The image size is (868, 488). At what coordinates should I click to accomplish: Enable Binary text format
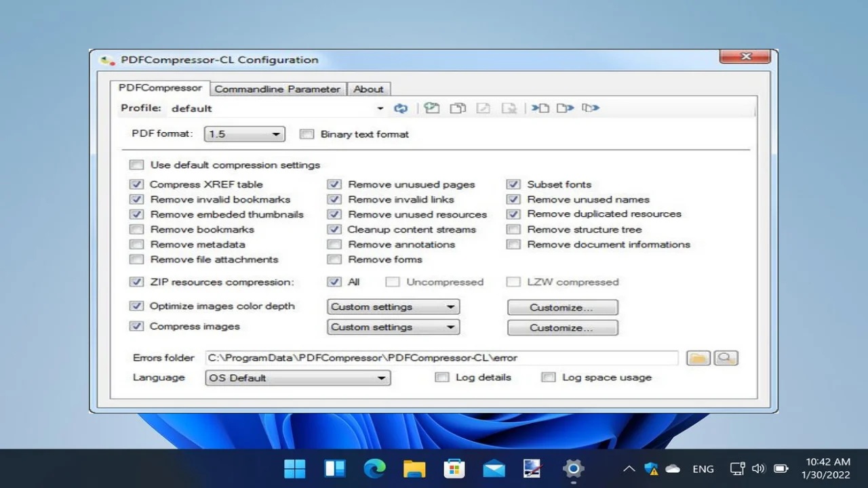click(x=307, y=134)
